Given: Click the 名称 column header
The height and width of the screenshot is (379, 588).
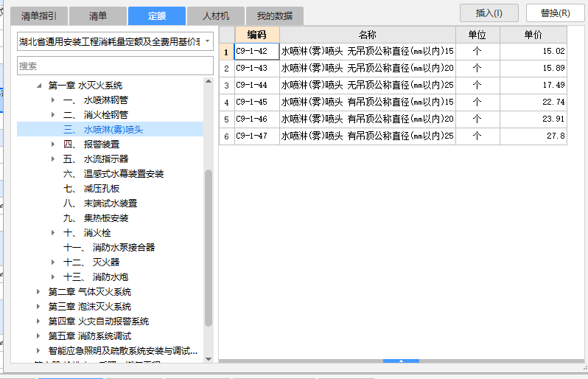Looking at the screenshot, I should [x=368, y=35].
